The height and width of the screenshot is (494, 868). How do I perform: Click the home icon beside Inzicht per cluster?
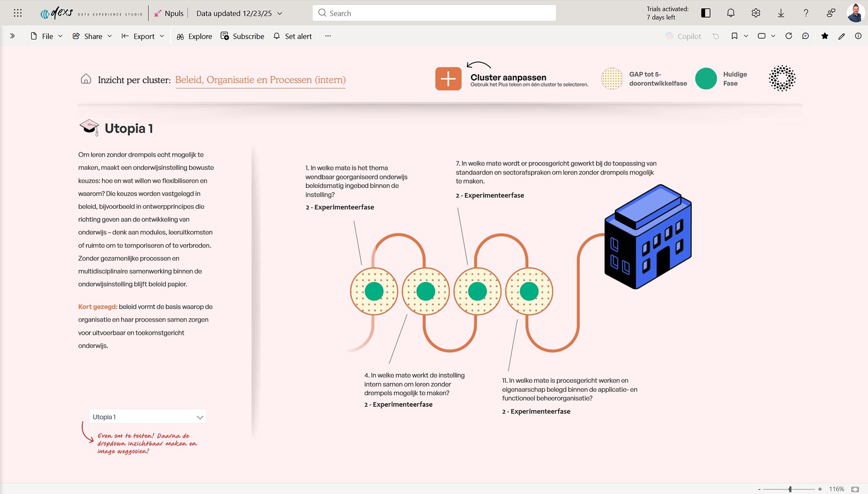86,79
